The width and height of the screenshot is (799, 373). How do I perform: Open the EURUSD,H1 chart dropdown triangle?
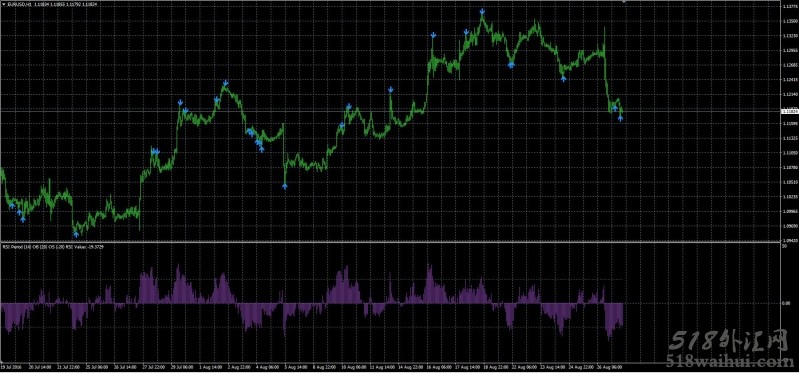point(3,5)
